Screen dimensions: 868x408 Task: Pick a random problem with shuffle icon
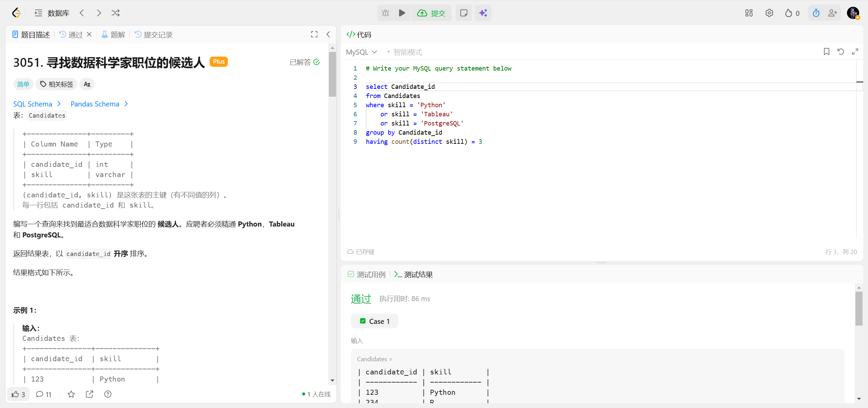click(116, 13)
